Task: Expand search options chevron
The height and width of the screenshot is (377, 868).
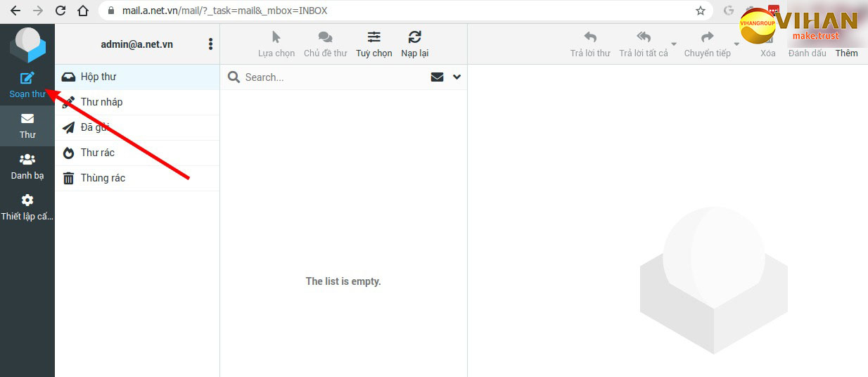Action: (457, 77)
